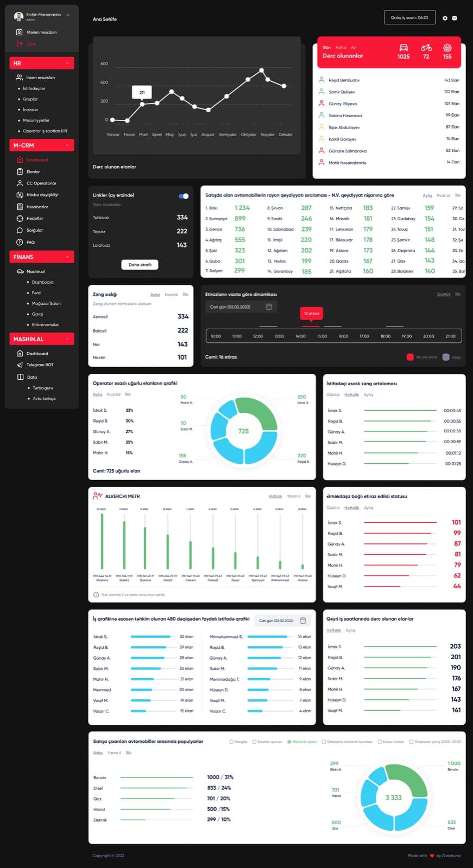The image size is (473, 868).
Task: Collapse the FİNANS sidebar section
Action: (67, 257)
